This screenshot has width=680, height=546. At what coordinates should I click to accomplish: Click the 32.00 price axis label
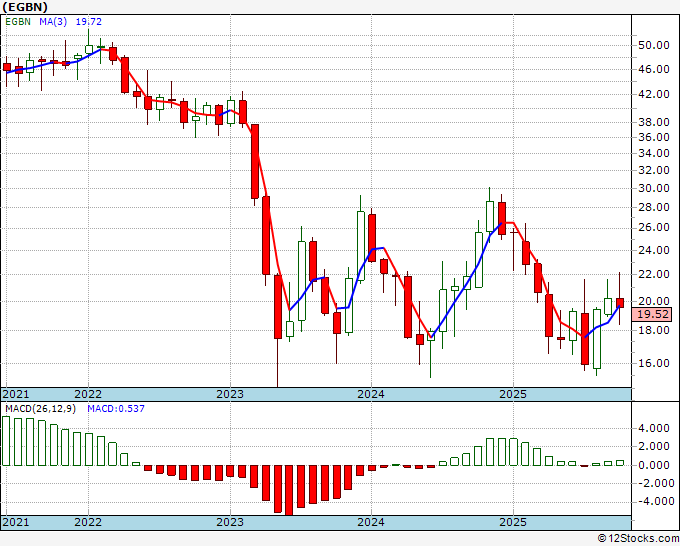pos(654,170)
